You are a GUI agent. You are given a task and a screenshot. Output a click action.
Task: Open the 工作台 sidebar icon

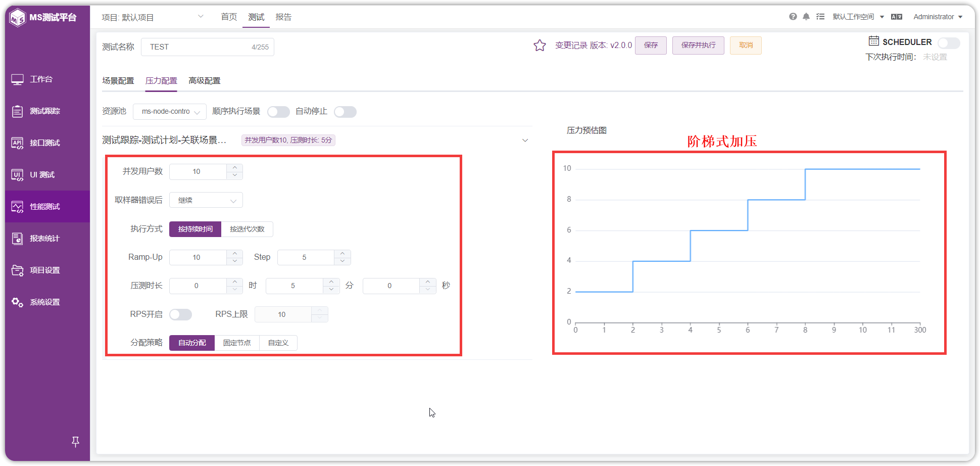(17, 79)
